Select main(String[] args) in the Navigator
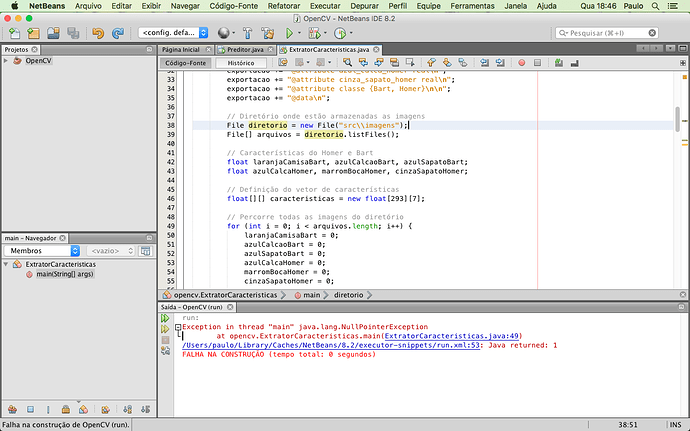690x431 pixels. (x=65, y=274)
